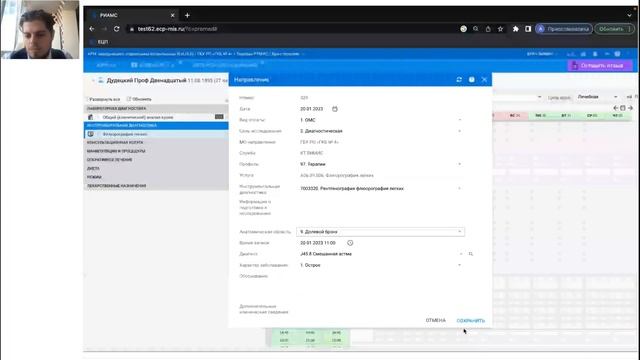Open a new browser tab with plus icon
Viewport: 640px width, 360px height.
(x=187, y=16)
